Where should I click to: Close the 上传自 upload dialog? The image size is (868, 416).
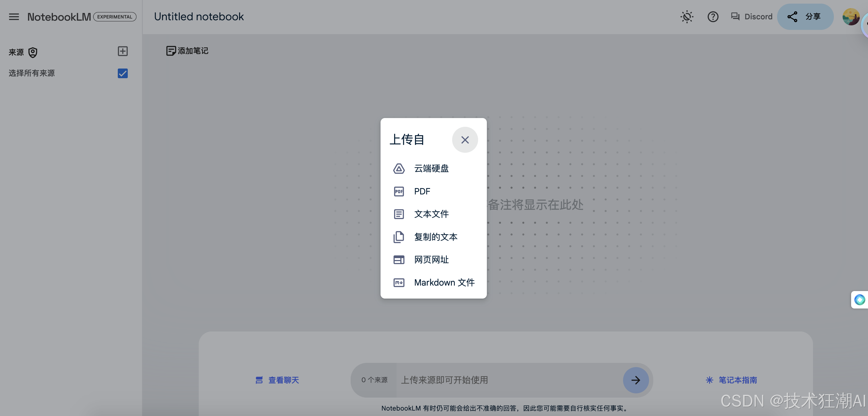465,140
